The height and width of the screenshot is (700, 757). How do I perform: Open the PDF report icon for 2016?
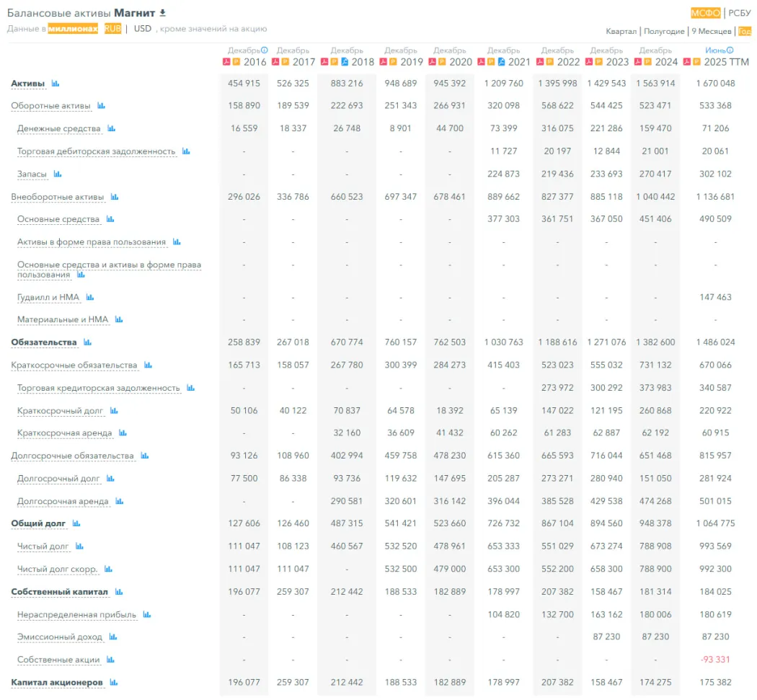(226, 62)
